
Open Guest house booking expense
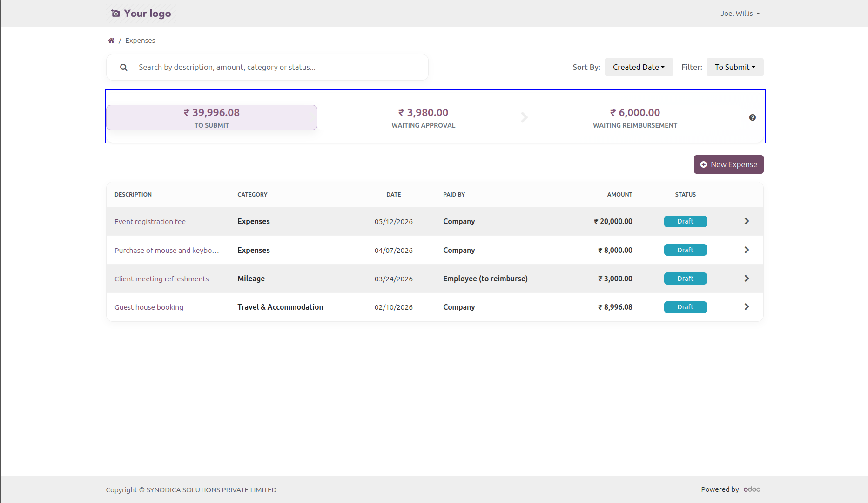point(149,307)
